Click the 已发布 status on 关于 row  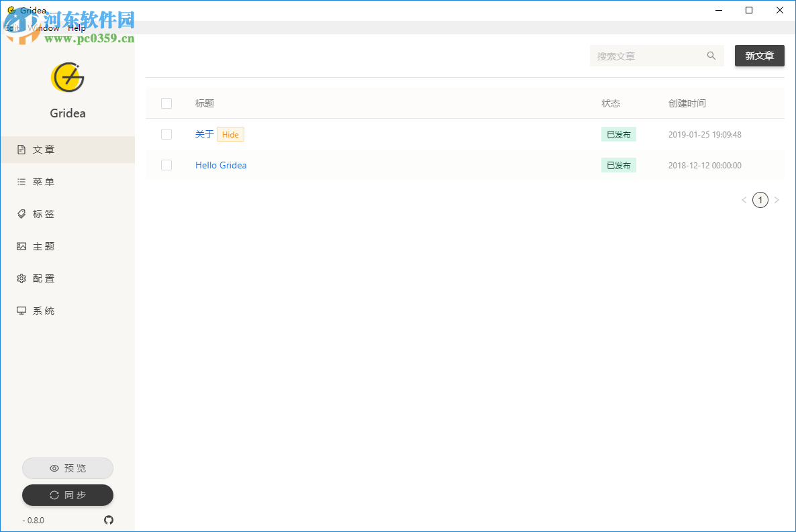[619, 134]
